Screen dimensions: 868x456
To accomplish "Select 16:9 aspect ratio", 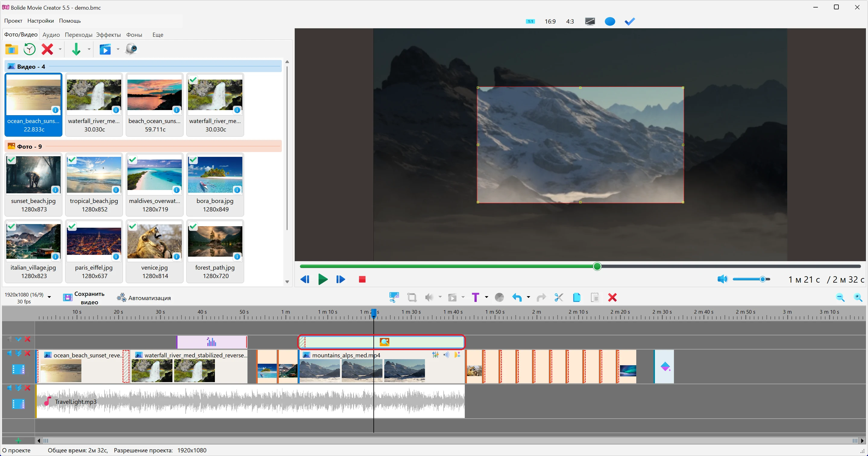I will tap(550, 22).
